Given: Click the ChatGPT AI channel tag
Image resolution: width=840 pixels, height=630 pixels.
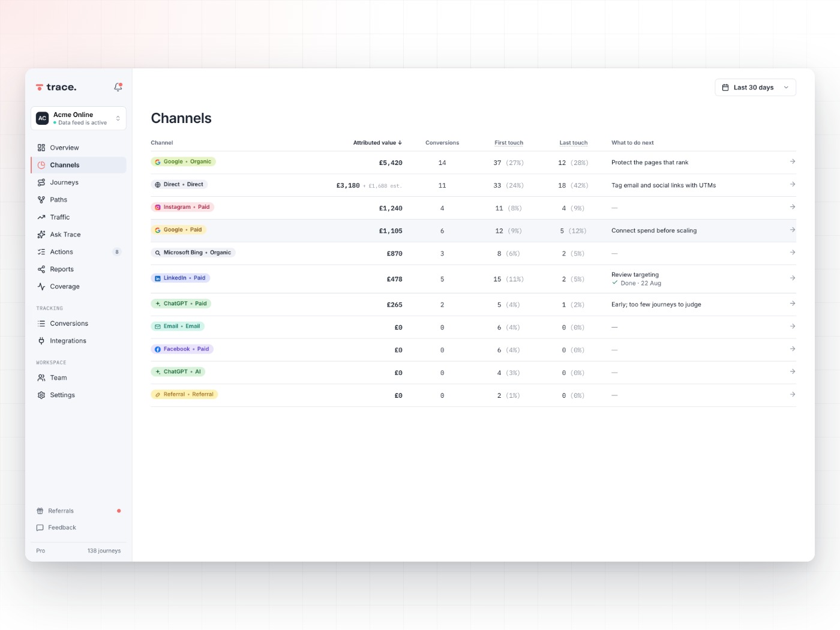Looking at the screenshot, I should 178,372.
